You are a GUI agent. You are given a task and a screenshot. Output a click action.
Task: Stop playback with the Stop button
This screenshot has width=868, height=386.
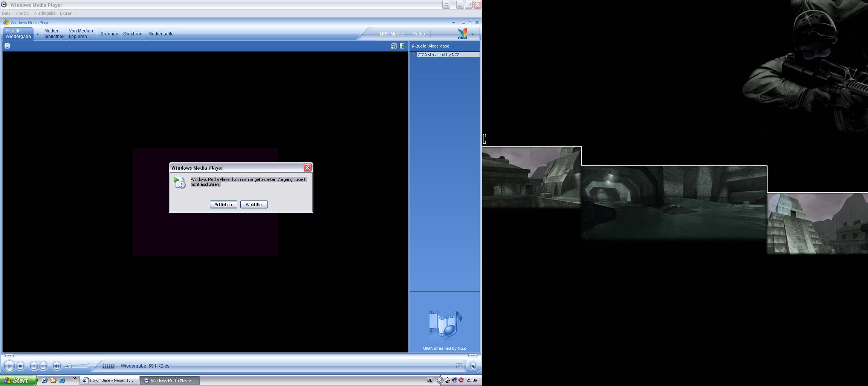[x=21, y=366]
